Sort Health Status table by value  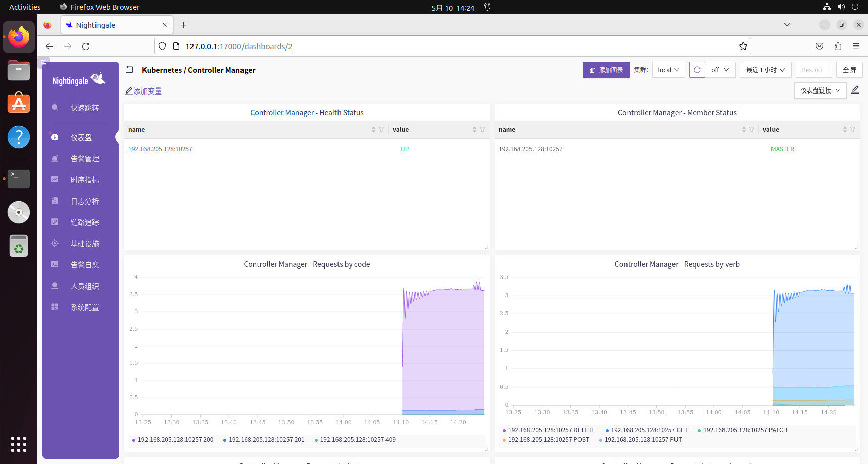(474, 130)
